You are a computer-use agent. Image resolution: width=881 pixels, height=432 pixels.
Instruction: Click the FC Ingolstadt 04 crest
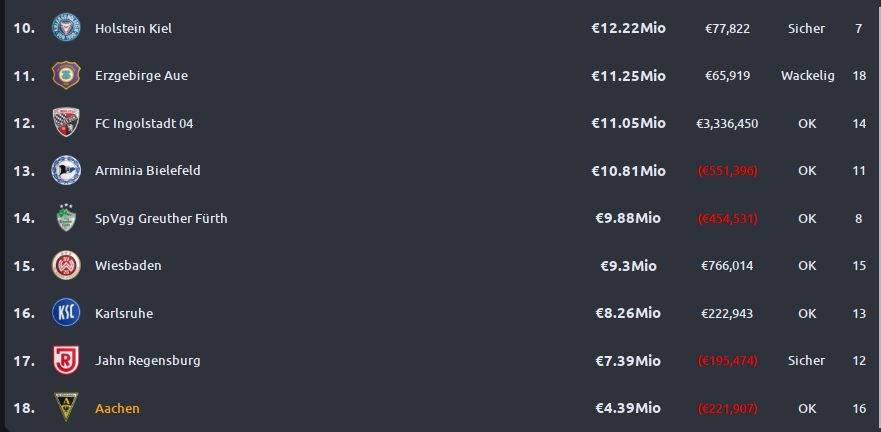[66, 122]
